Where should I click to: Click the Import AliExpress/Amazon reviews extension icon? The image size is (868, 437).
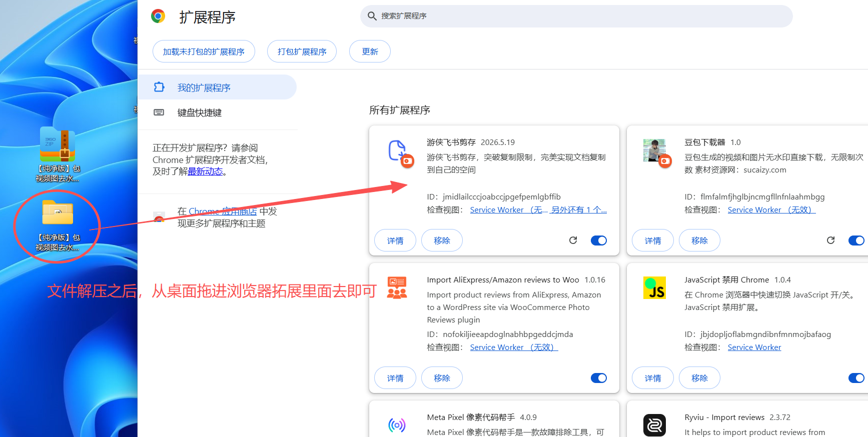397,288
